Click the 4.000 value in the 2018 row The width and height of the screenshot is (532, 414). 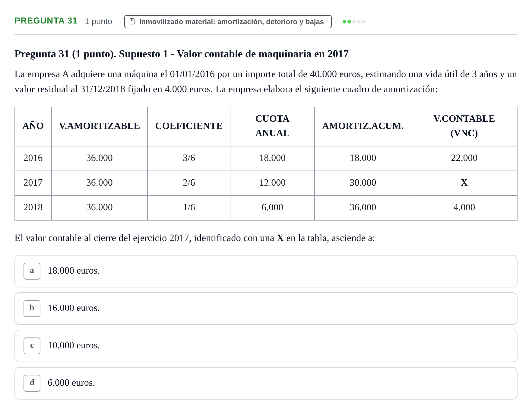464,208
